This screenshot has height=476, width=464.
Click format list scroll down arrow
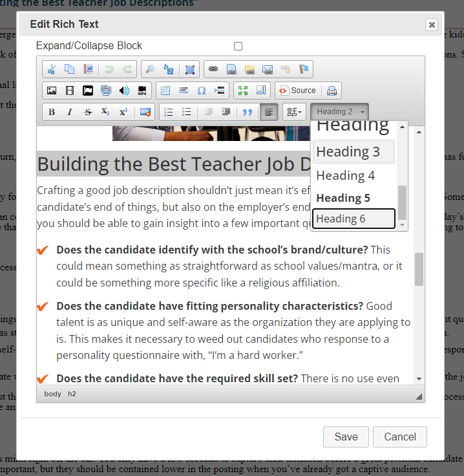tap(402, 225)
